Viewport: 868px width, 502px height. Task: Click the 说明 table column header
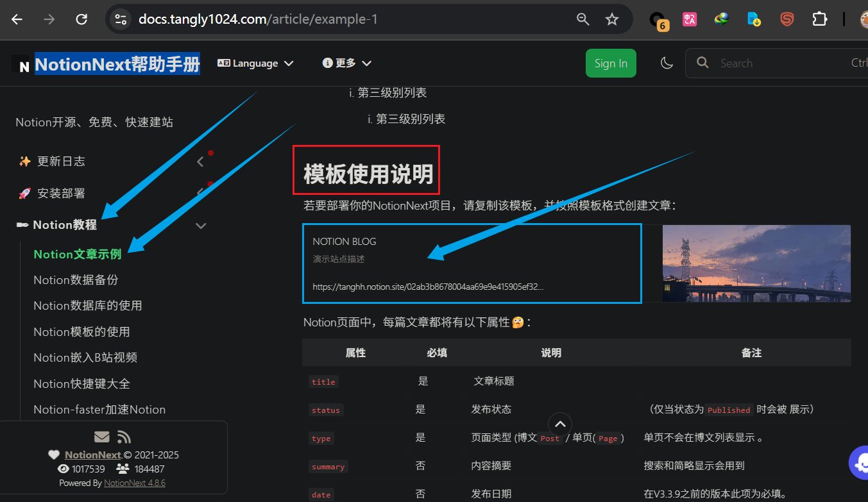click(551, 353)
